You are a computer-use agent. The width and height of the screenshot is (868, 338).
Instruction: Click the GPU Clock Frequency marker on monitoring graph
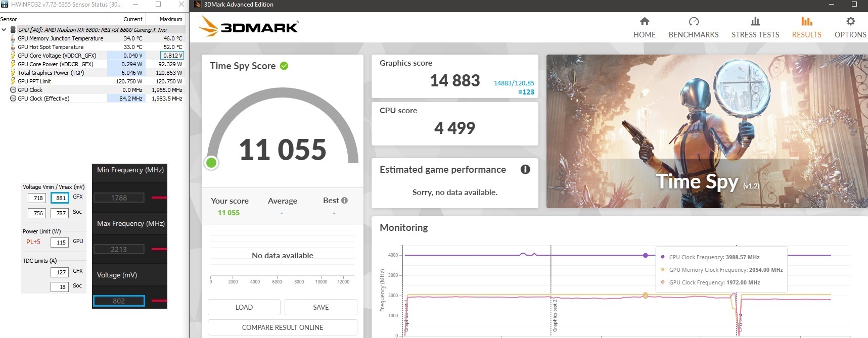pos(646,296)
